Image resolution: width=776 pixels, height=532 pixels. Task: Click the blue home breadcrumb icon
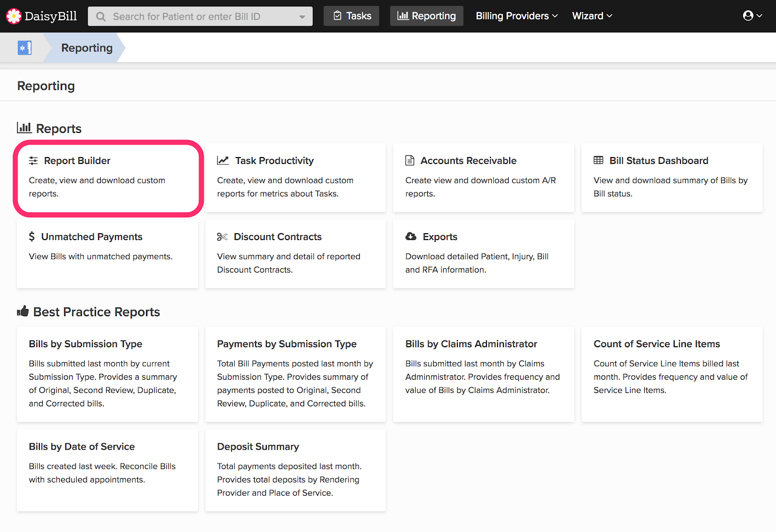[24, 48]
